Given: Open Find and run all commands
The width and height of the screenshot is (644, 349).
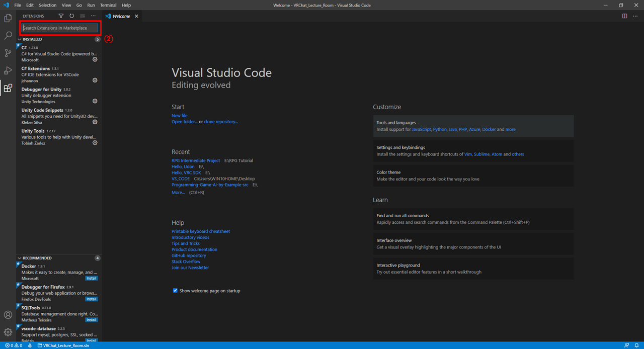Looking at the screenshot, I should (x=473, y=219).
